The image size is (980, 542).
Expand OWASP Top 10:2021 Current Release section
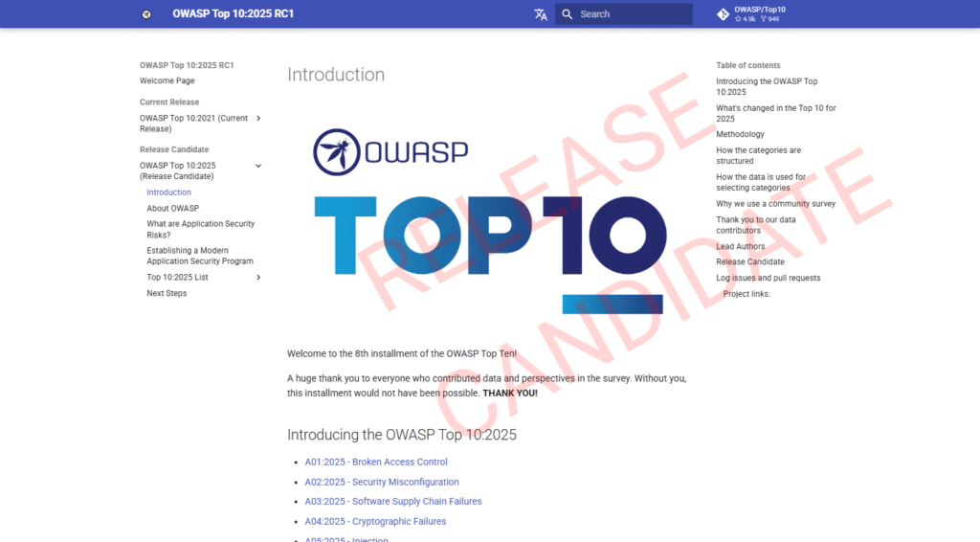(x=258, y=119)
